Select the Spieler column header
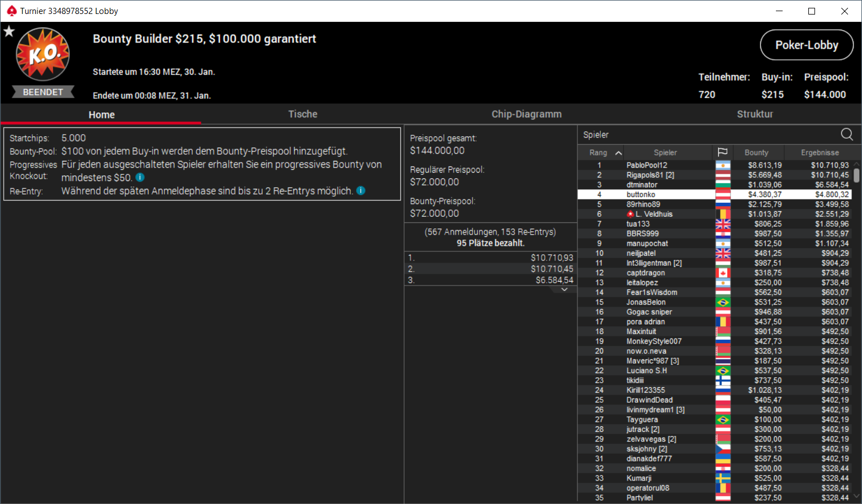The height and width of the screenshot is (504, 862). tap(665, 153)
